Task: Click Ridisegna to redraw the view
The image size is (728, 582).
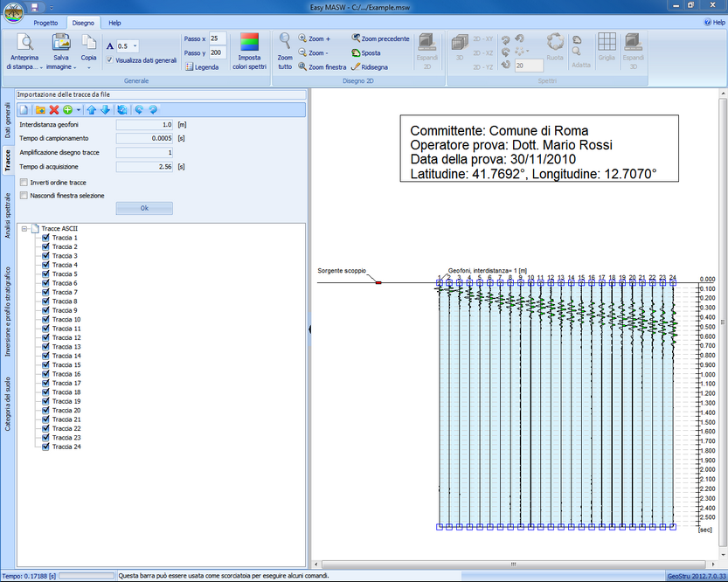Action: point(370,67)
